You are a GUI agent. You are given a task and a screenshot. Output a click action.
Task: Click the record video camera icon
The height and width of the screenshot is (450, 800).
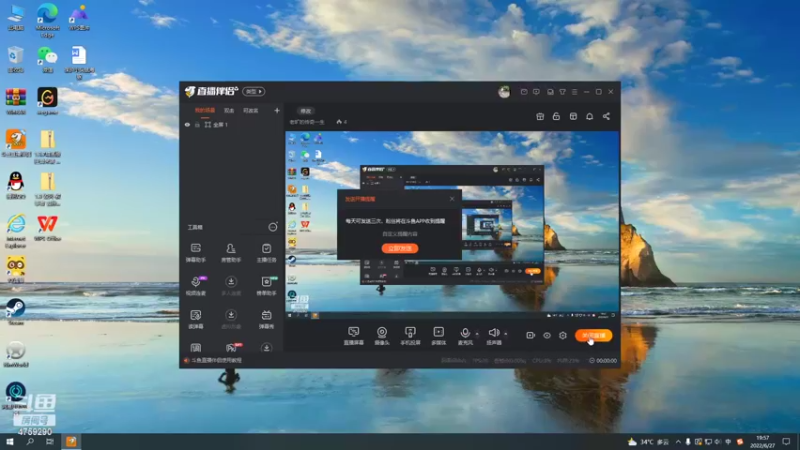530,335
